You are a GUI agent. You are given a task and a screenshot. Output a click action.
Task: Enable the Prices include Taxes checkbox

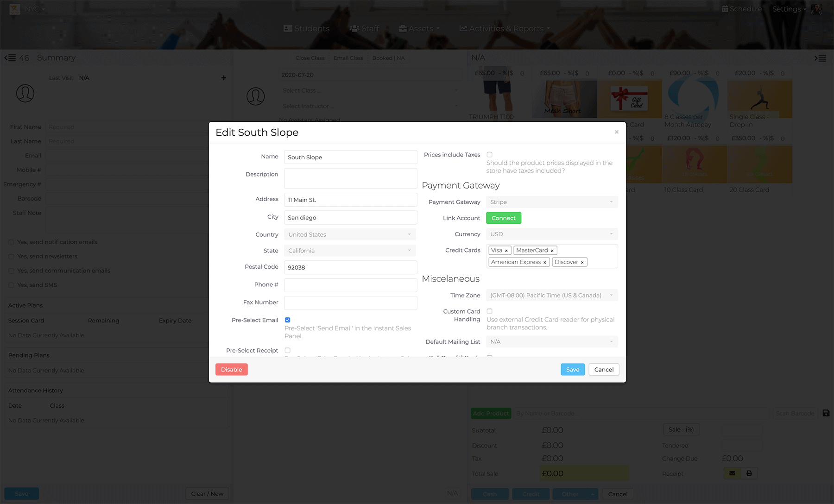click(490, 155)
